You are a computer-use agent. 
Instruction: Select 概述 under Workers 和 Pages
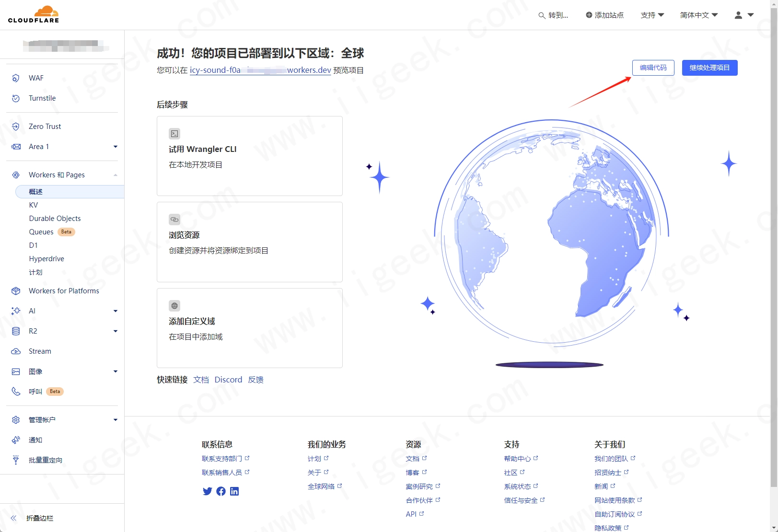tap(70, 192)
